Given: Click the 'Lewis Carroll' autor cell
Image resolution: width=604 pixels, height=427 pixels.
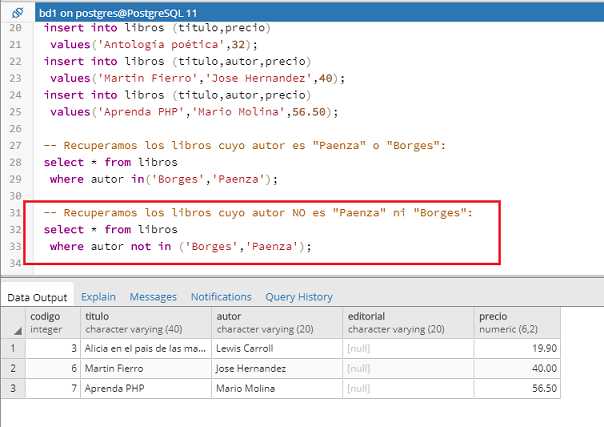Looking at the screenshot, I should (277, 348).
